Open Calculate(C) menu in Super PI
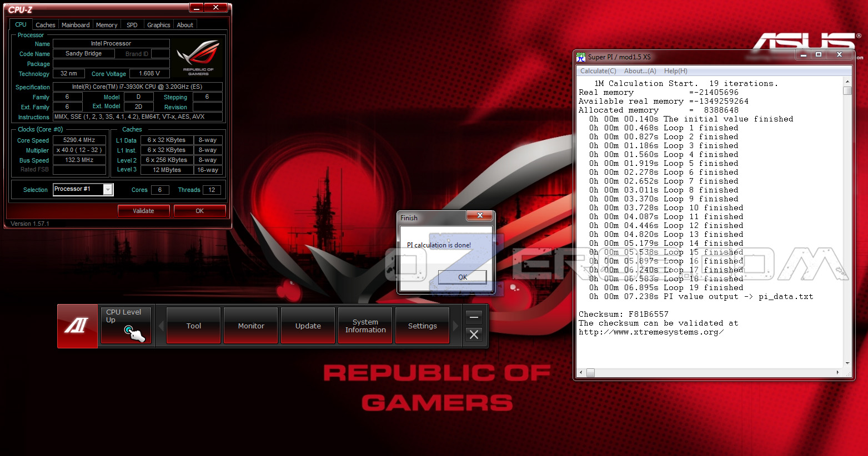 pos(598,71)
